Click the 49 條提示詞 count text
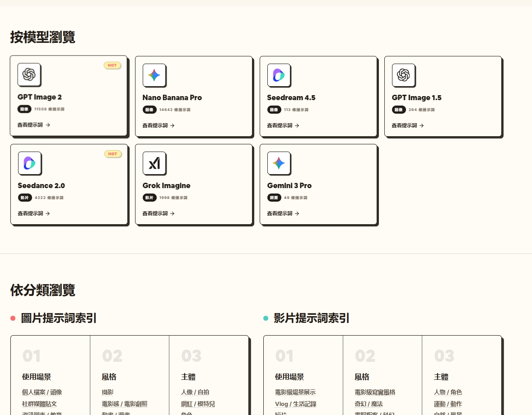This screenshot has width=532, height=415. 295,198
